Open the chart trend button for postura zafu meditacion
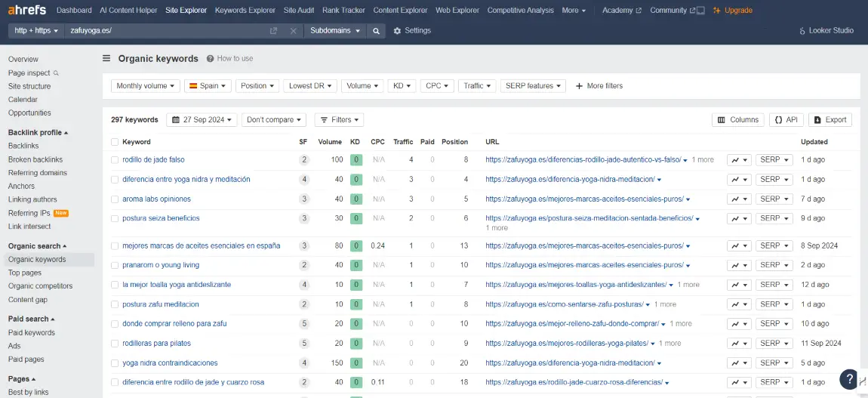Viewport: 868px width, 398px height. (739, 304)
